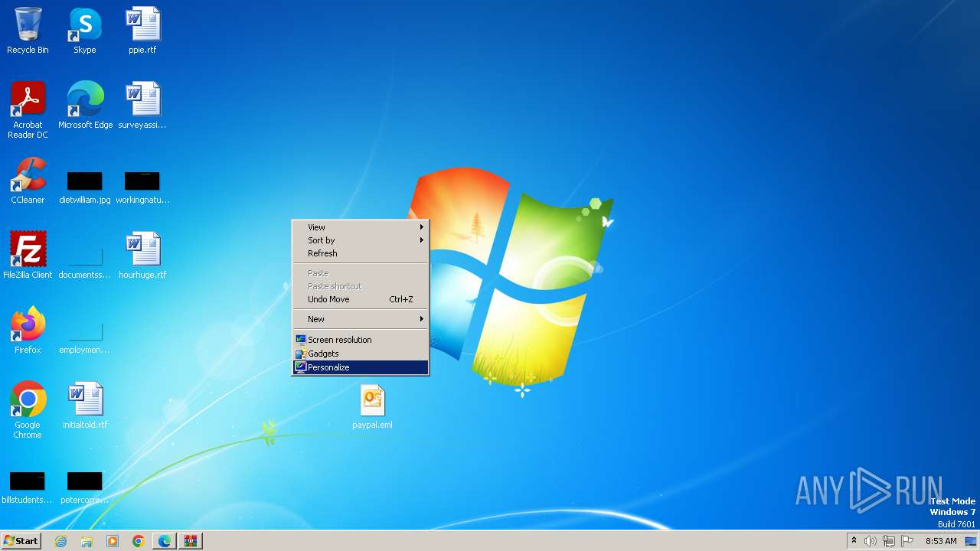Expand the Sort by submenu
The height and width of the screenshot is (551, 980).
click(x=361, y=240)
